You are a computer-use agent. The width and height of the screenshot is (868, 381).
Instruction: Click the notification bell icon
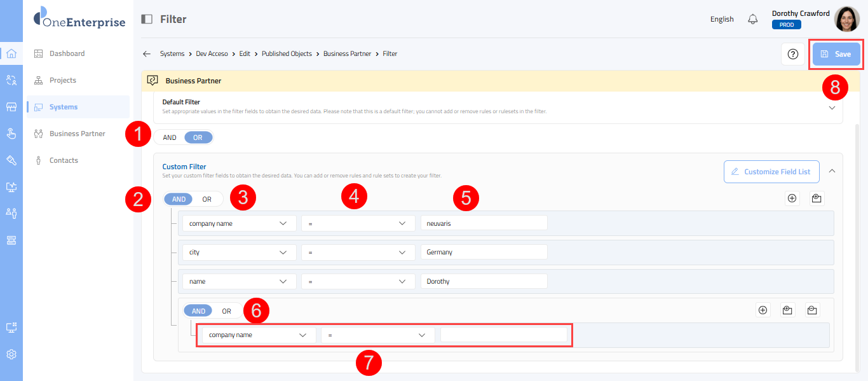pyautogui.click(x=753, y=19)
